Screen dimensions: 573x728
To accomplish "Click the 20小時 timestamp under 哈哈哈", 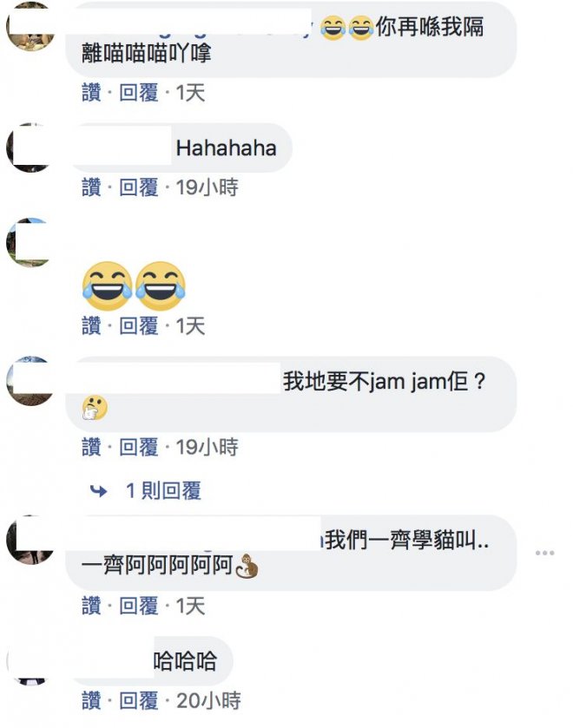I will click(x=208, y=700).
